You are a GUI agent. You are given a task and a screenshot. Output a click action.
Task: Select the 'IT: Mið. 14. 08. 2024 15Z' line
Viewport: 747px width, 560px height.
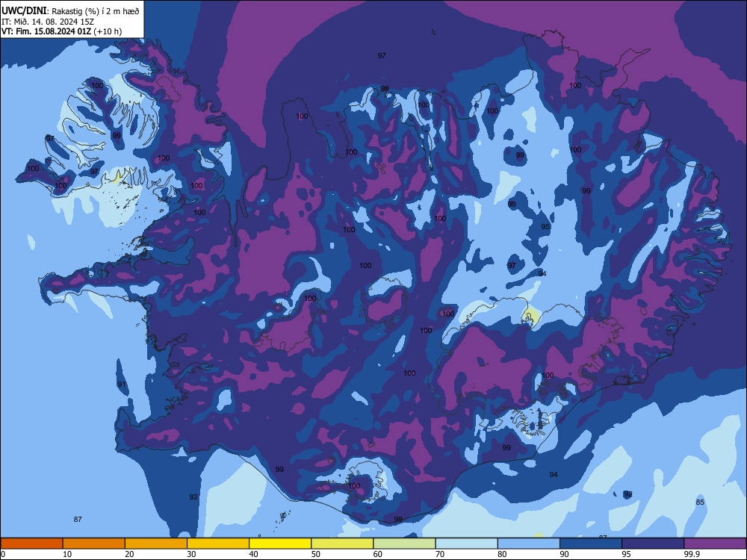(x=48, y=22)
